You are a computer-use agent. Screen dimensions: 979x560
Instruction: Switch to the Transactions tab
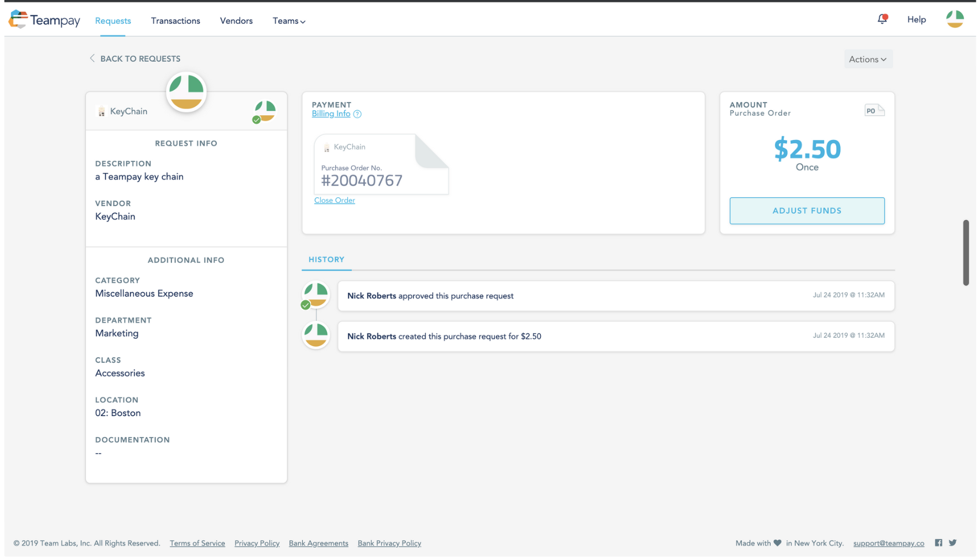point(175,21)
